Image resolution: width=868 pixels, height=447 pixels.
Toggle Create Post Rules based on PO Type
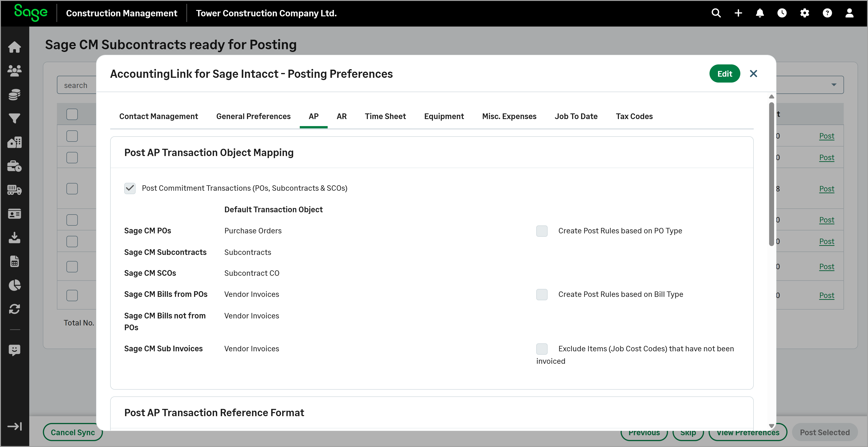[542, 231]
